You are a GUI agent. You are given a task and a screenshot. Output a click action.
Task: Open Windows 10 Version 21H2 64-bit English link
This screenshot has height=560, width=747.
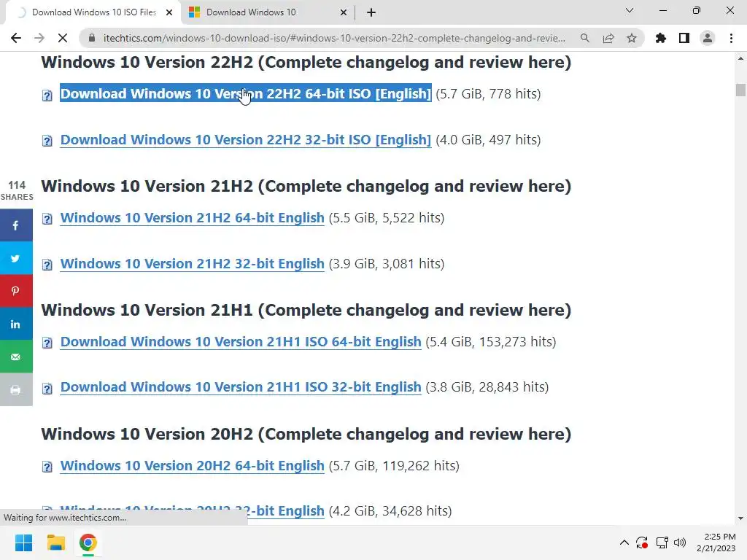[193, 217]
